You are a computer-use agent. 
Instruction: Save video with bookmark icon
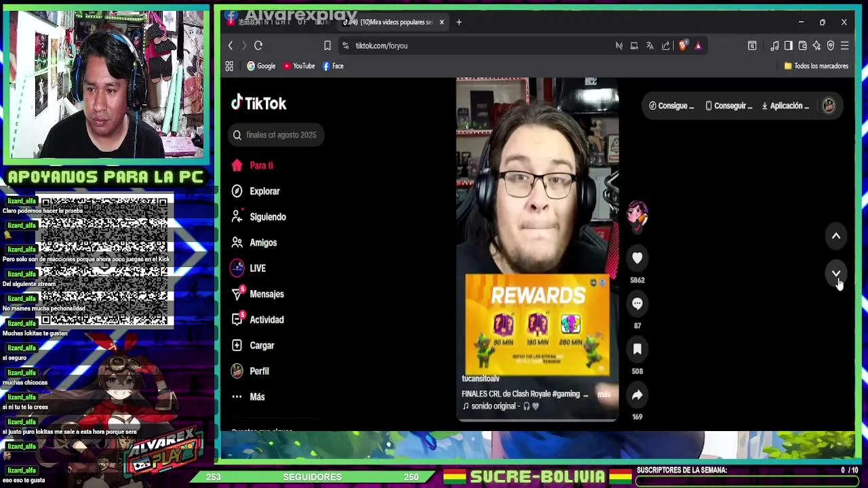coord(637,349)
